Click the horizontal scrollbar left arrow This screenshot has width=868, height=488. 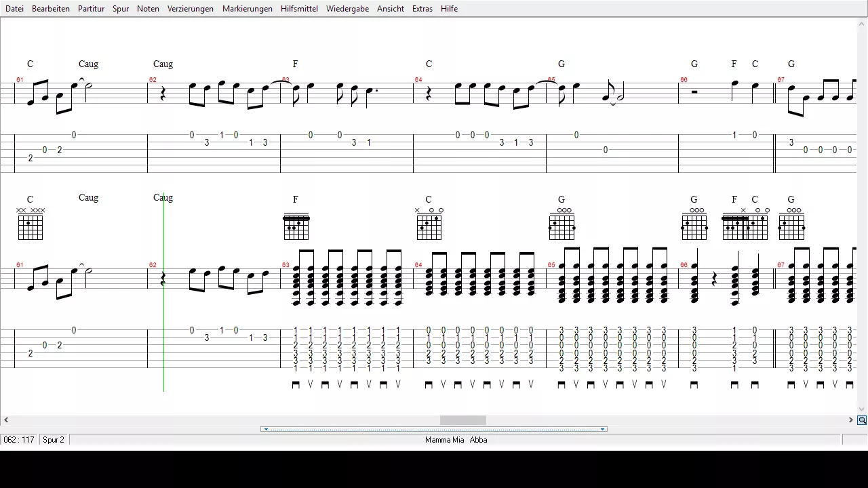(x=6, y=420)
